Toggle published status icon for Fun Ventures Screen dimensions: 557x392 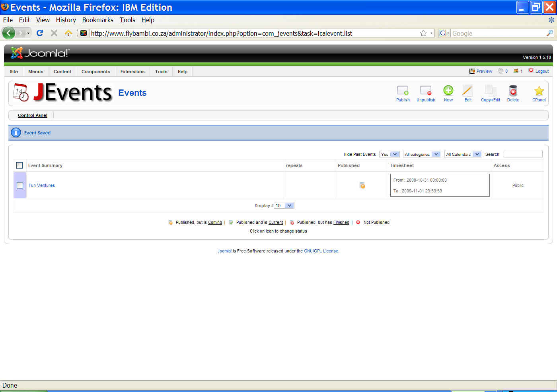[x=362, y=185]
